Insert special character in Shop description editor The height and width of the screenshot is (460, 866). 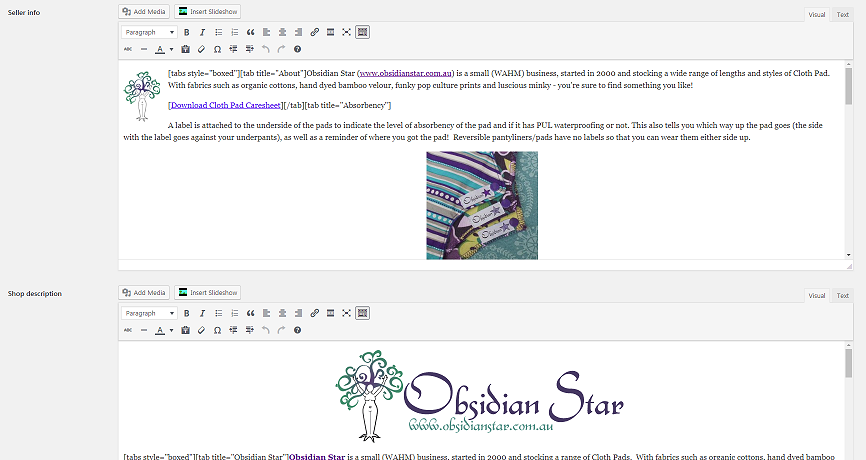[x=217, y=329]
